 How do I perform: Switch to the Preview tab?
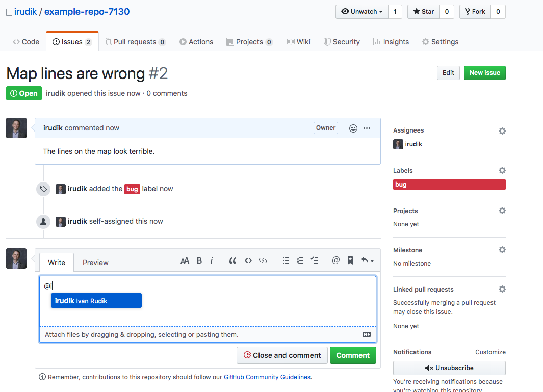click(x=95, y=263)
